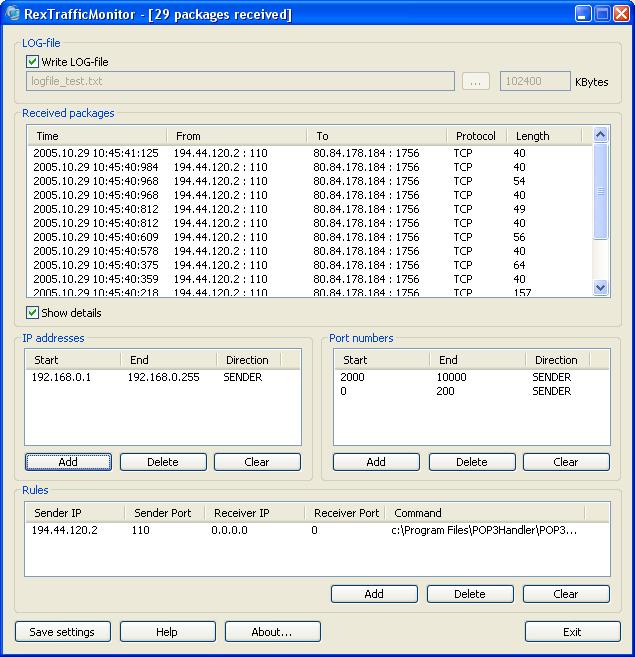Select the 194.44.120.2 rule row

click(x=317, y=530)
